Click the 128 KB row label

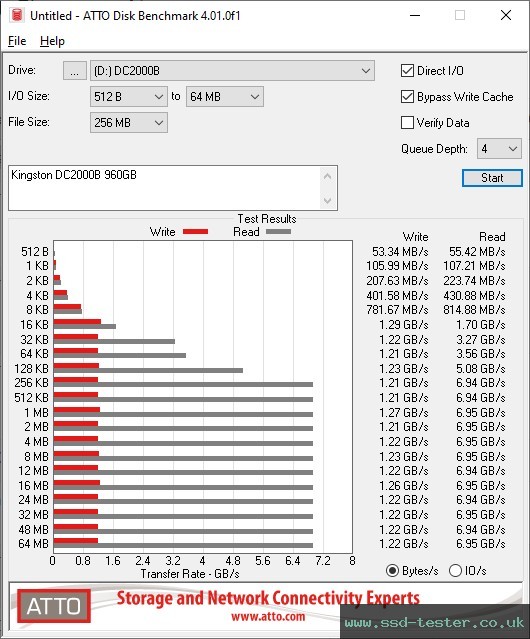pyautogui.click(x=31, y=368)
